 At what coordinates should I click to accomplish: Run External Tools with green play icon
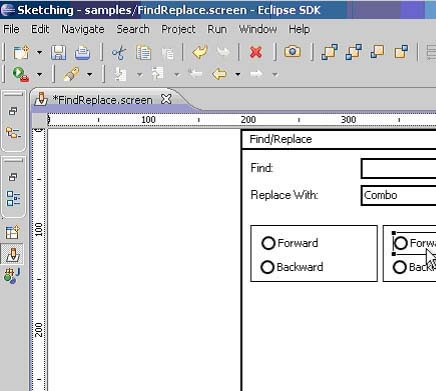tap(20, 74)
